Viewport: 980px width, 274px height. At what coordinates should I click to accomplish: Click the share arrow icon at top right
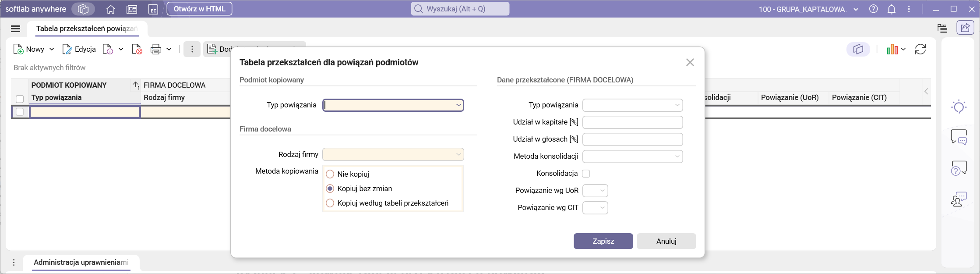click(x=965, y=28)
